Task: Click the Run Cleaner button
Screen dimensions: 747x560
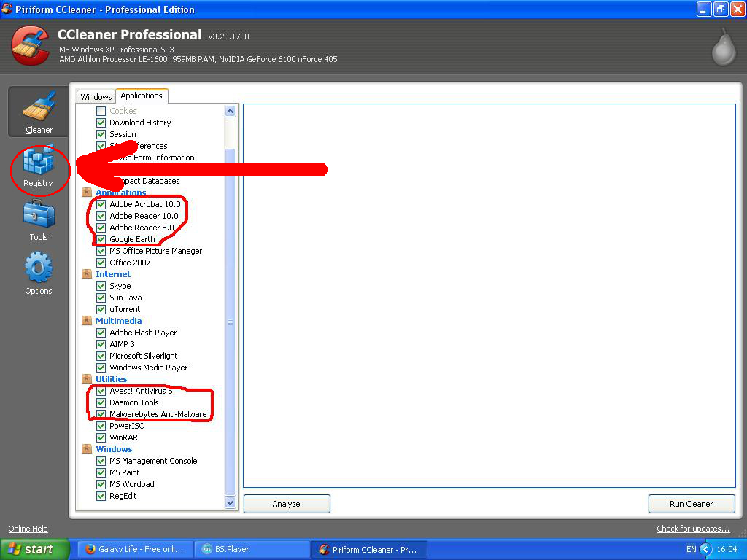Action: (692, 504)
